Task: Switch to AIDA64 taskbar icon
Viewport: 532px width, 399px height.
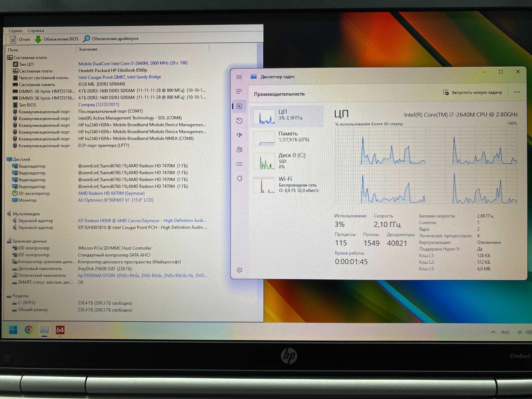Action: click(60, 330)
